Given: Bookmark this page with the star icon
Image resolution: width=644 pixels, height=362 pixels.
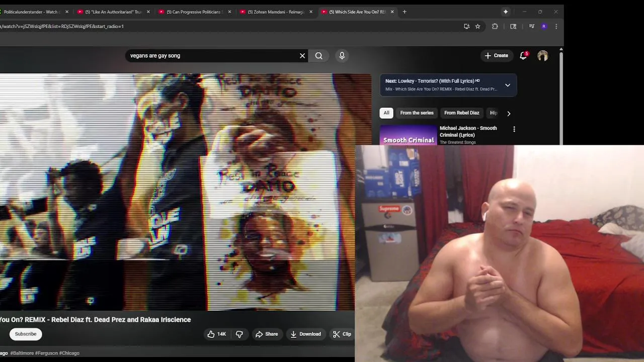Looking at the screenshot, I should (478, 26).
